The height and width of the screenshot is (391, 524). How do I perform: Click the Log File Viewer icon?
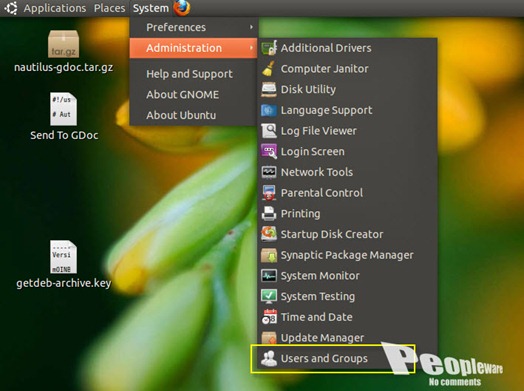tap(269, 131)
